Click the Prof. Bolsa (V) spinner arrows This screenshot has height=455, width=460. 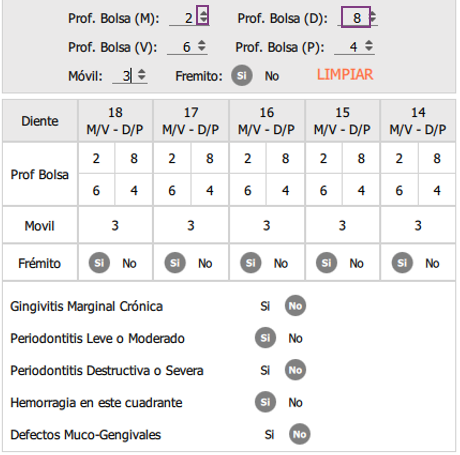coord(202,45)
